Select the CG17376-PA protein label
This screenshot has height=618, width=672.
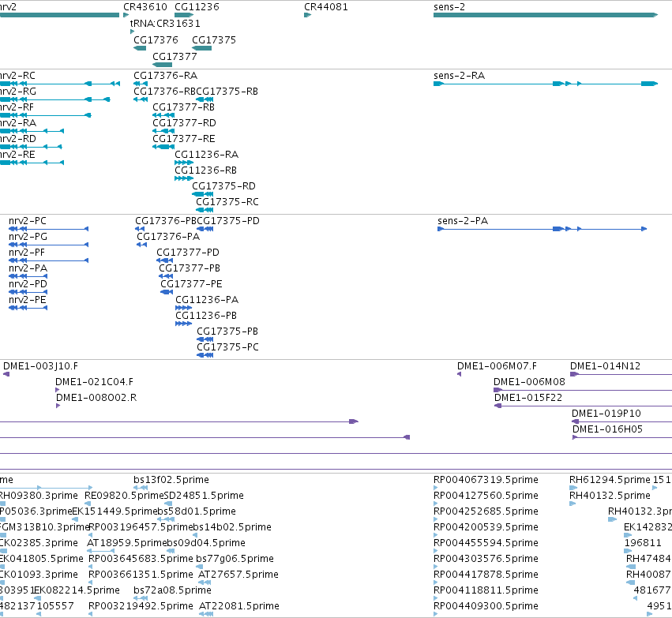point(168,237)
